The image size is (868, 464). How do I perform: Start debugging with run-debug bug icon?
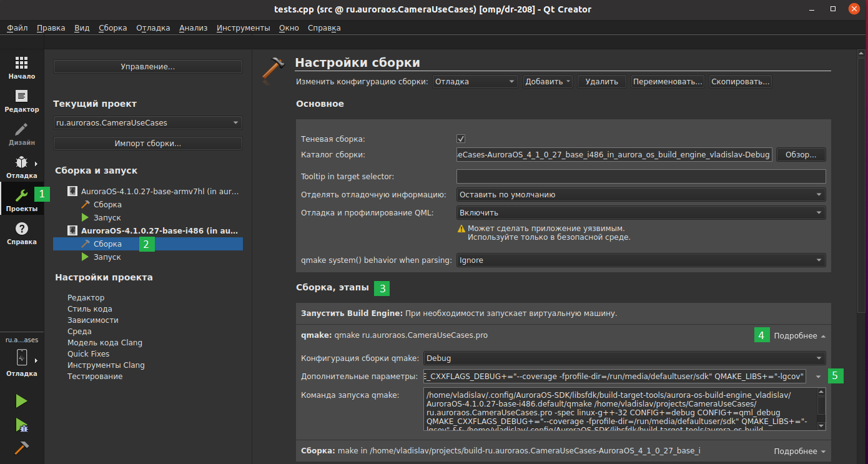point(21,425)
